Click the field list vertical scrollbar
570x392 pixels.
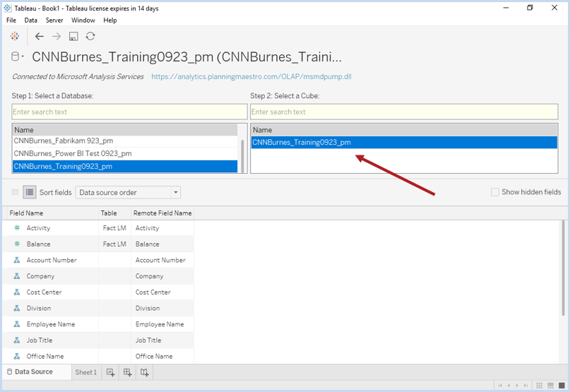(x=564, y=267)
